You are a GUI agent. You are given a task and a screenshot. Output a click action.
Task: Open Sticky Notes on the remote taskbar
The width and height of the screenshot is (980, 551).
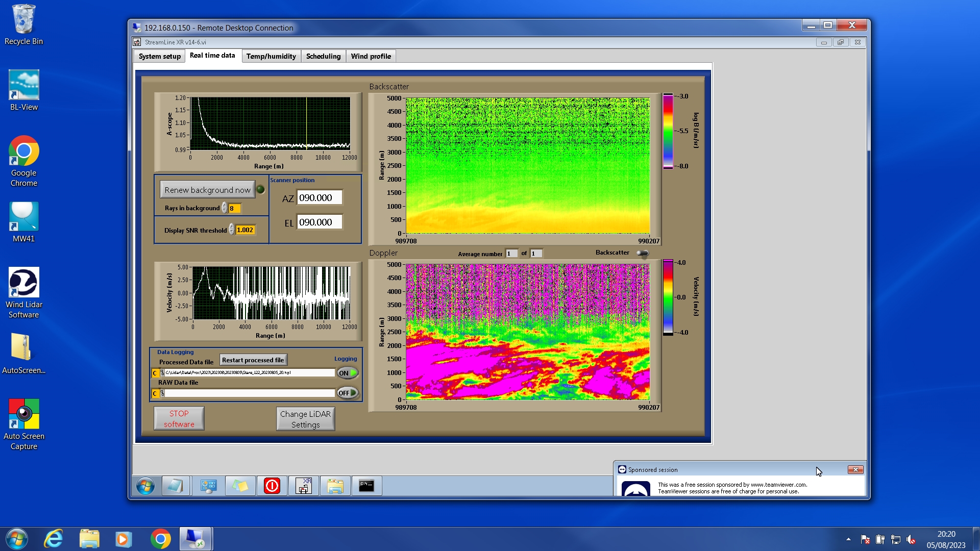pos(240,486)
